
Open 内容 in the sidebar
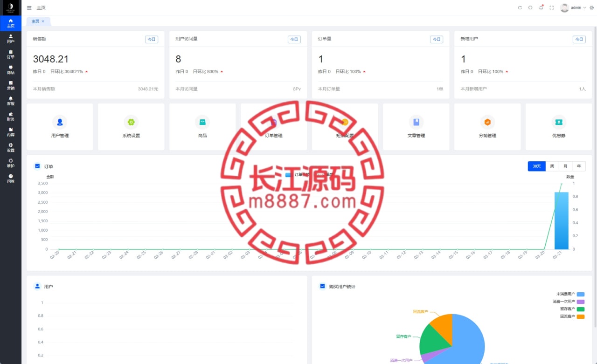[x=11, y=132]
